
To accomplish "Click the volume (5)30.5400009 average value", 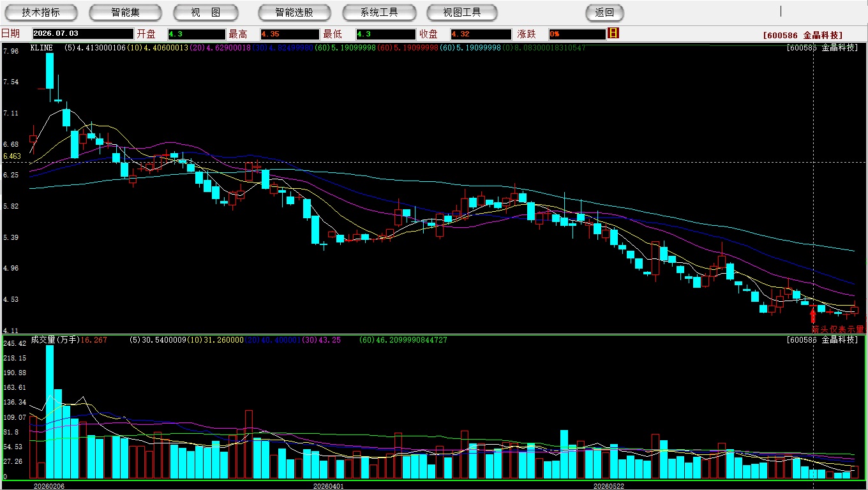I will [x=156, y=340].
